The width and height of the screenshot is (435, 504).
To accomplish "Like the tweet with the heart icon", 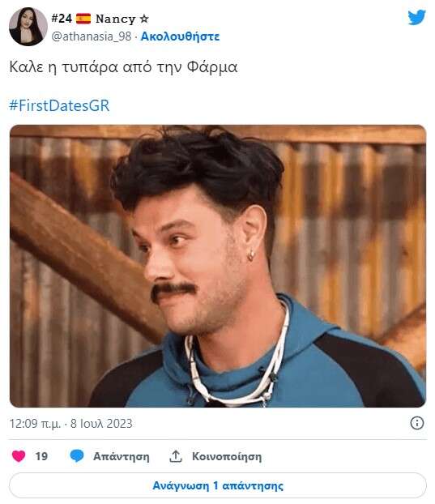I will (x=19, y=455).
